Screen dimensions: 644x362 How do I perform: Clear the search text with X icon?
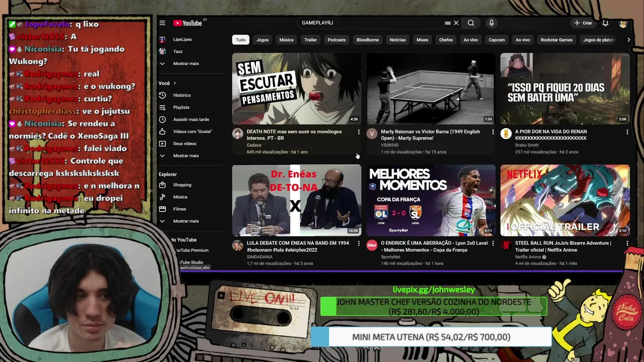(456, 23)
